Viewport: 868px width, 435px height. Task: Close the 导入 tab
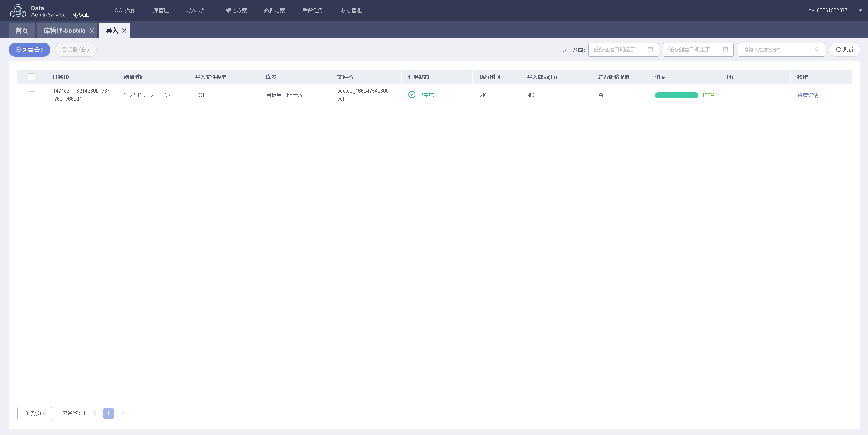[124, 31]
